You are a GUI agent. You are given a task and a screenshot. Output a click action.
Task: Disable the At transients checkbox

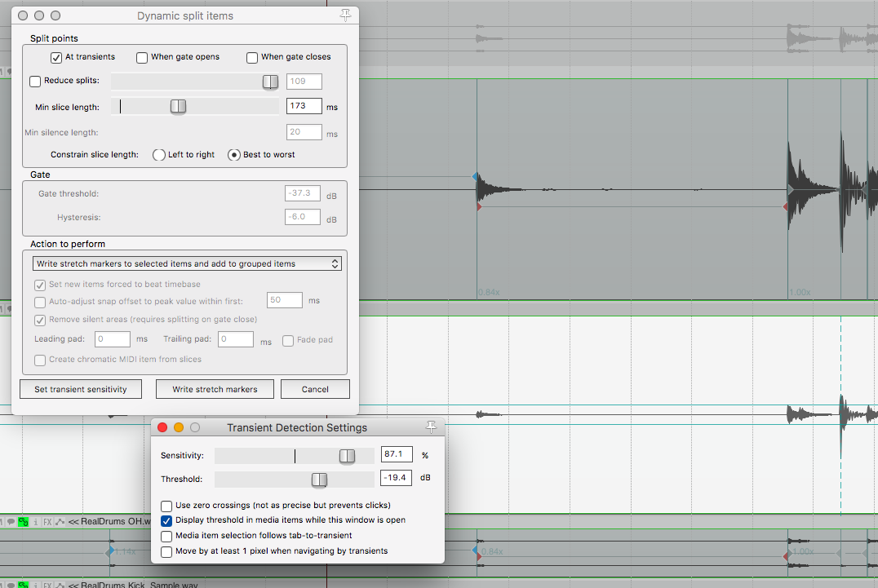(56, 57)
